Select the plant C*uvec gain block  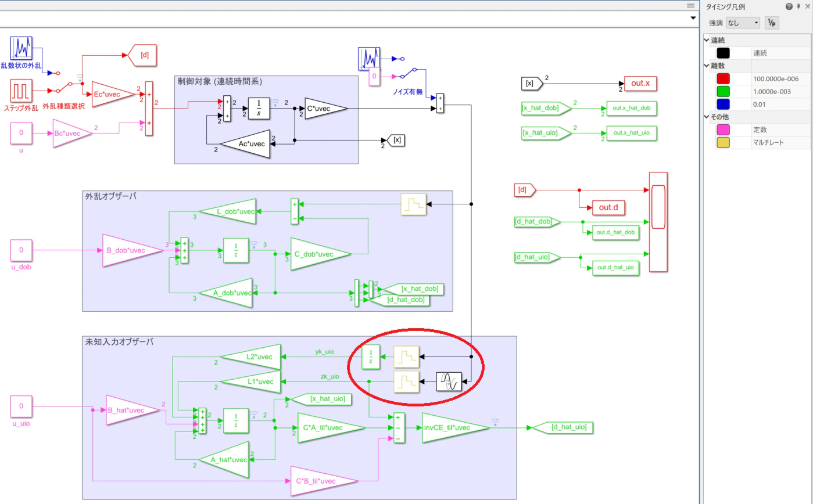(x=325, y=109)
